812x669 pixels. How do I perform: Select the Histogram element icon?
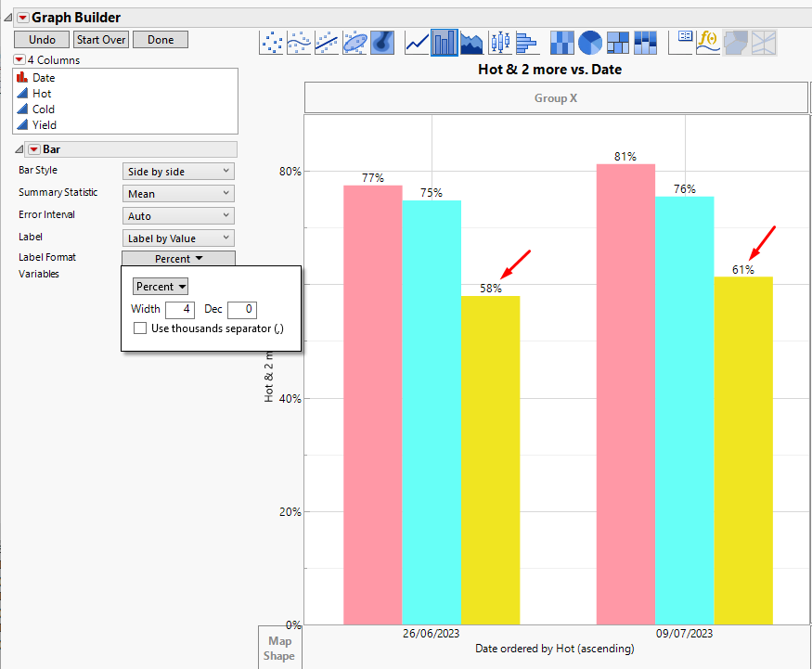(x=527, y=43)
